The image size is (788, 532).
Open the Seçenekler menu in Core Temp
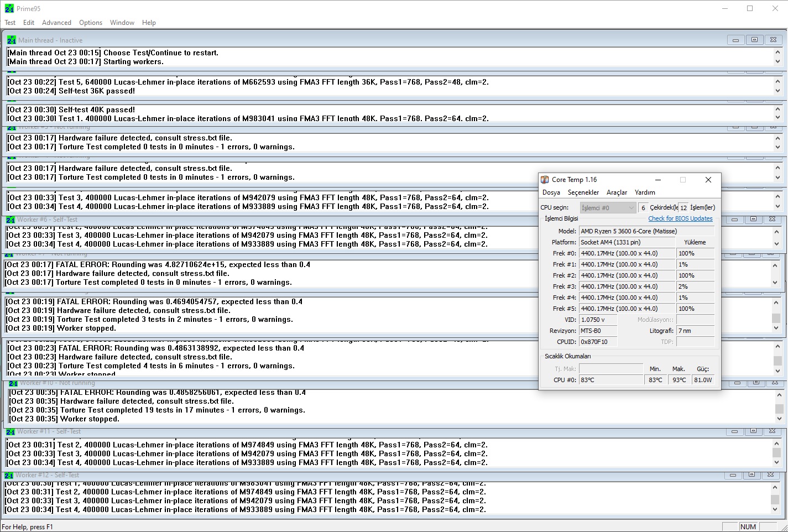[583, 192]
